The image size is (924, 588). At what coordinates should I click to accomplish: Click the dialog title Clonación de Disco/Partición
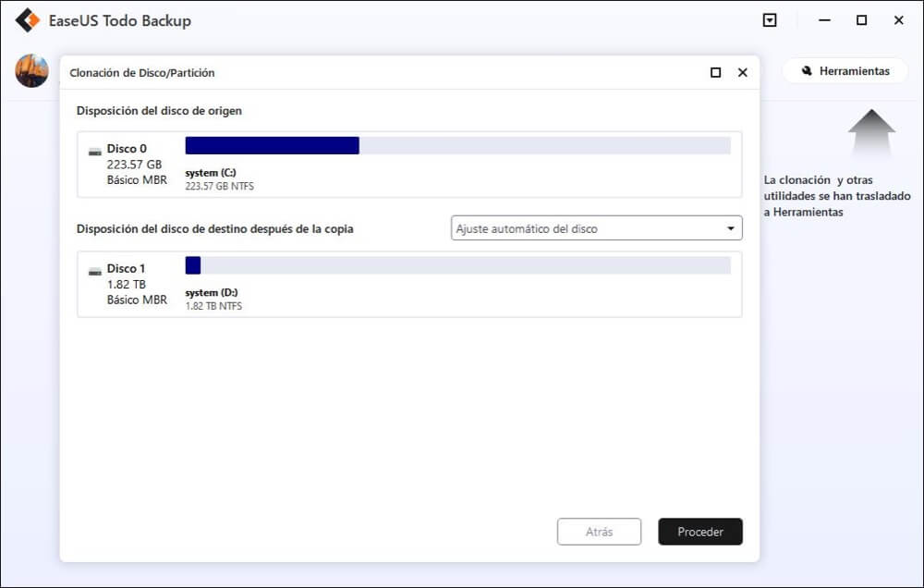point(142,72)
